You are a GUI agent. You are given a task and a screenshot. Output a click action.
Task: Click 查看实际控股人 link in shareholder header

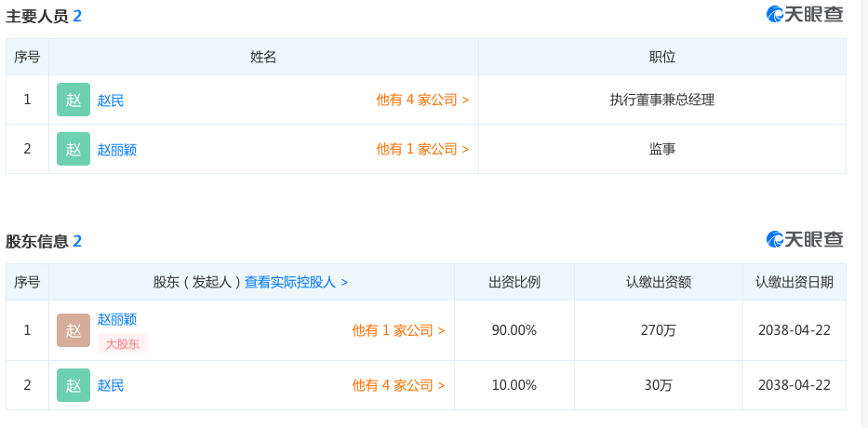pyautogui.click(x=296, y=282)
